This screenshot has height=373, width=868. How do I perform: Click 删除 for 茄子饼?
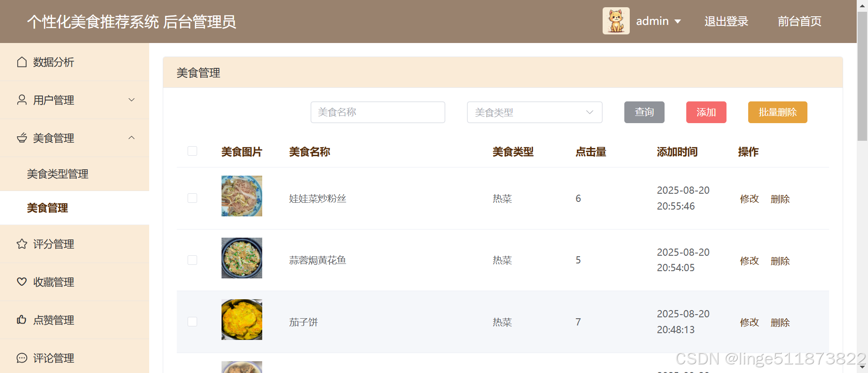[780, 322]
